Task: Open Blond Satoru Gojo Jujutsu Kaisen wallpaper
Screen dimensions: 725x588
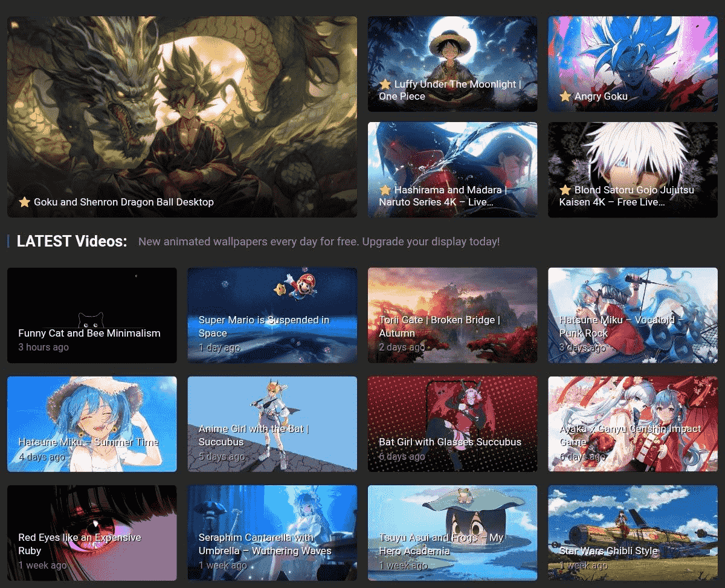Action: point(633,170)
